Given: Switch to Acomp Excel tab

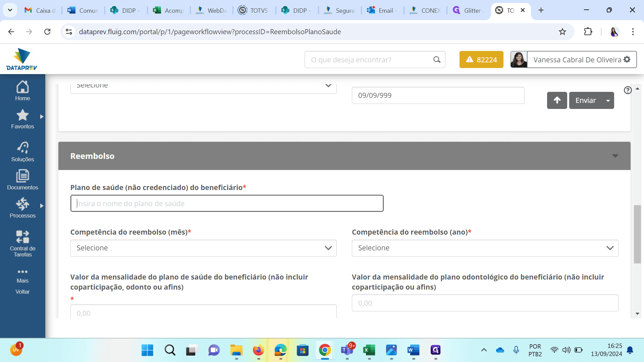Looking at the screenshot, I should (x=168, y=10).
